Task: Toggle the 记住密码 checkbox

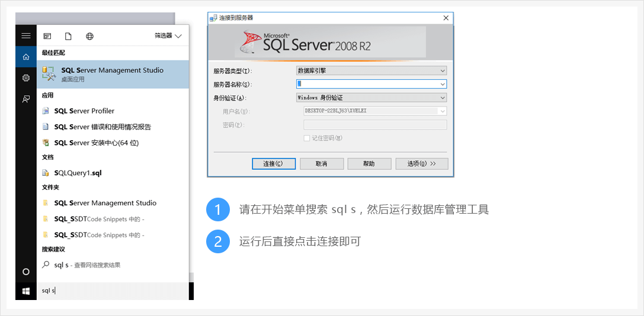Action: coord(306,138)
